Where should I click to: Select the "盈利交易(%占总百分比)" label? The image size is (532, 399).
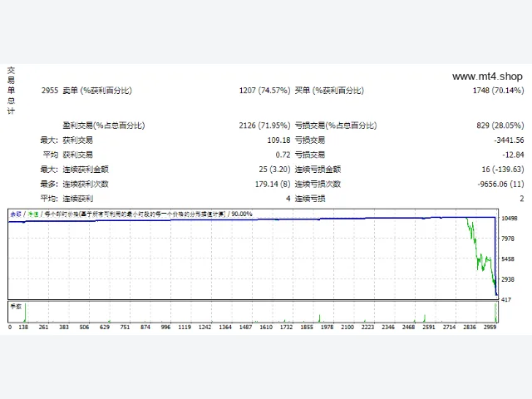click(104, 126)
